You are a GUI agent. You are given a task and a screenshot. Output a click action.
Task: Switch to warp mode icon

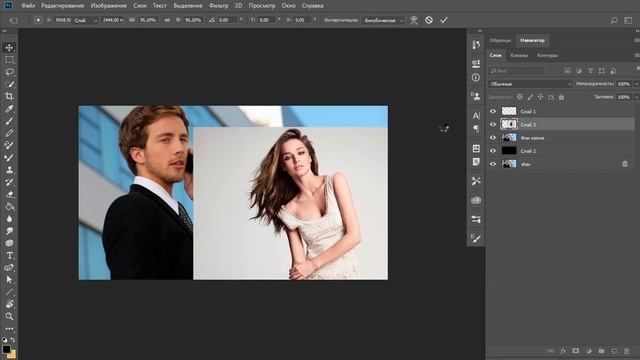[x=413, y=20]
